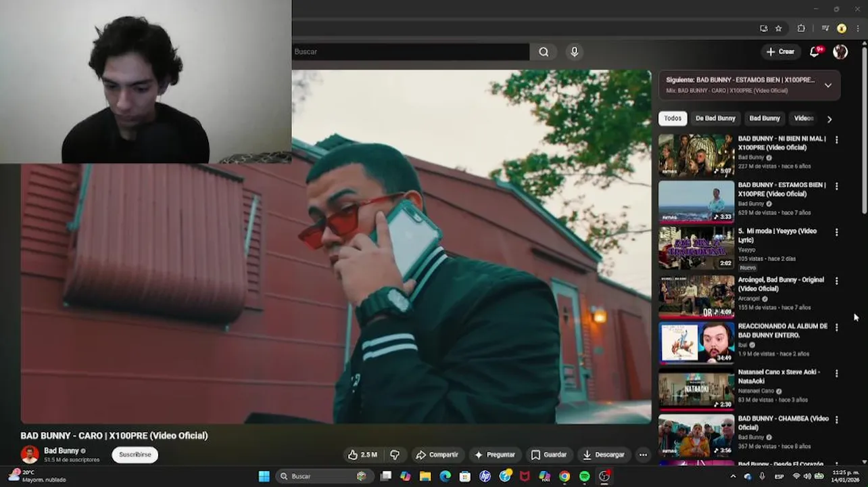Screen dimensions: 868x487
Task: Show hidden system tray icons
Action: pyautogui.click(x=733, y=476)
